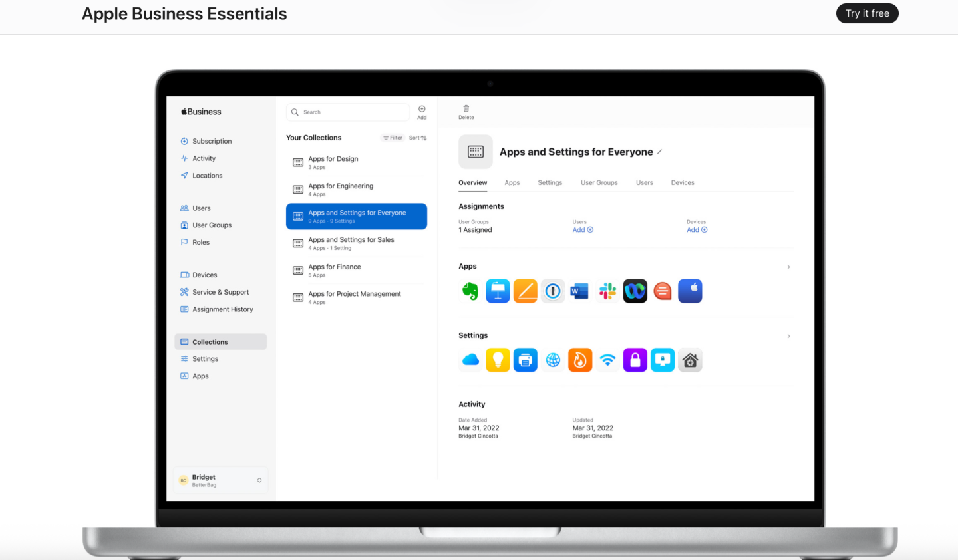This screenshot has height=560, width=958.
Task: Open Apps in the left sidebar
Action: [195, 376]
